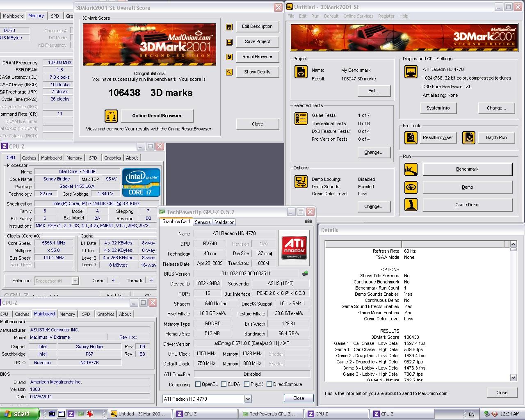Viewport: 525px width, 420px height.
Task: Click the Windows start button
Action: (19, 414)
